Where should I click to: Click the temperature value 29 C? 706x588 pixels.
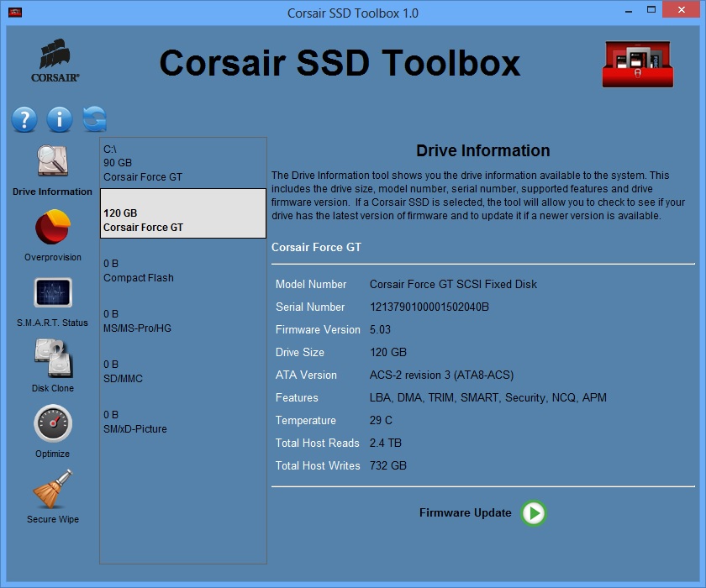[x=381, y=420]
